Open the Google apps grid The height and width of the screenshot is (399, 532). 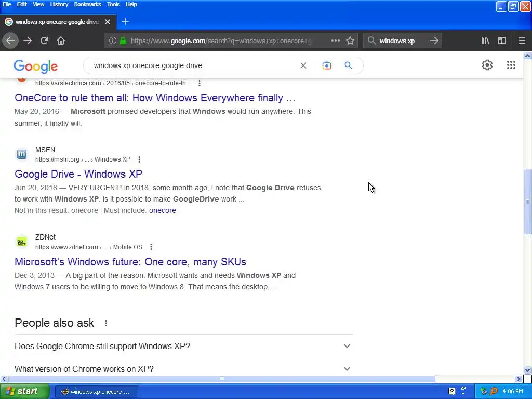pos(511,65)
